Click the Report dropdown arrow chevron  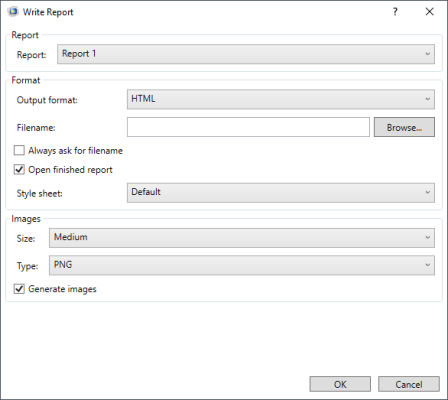click(427, 54)
